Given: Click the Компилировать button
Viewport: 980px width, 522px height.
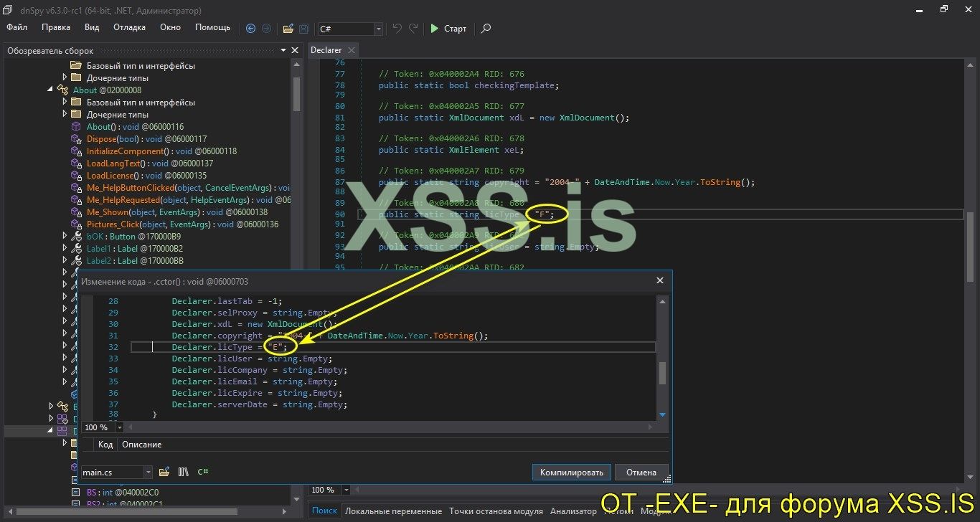Looking at the screenshot, I should 572,473.
